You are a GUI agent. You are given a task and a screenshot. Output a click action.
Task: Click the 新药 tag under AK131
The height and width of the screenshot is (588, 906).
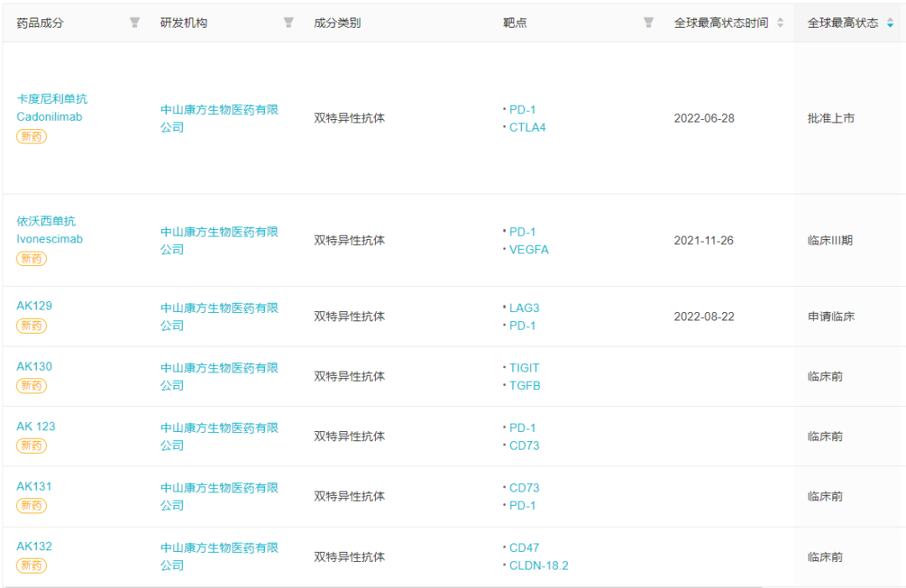coord(31,506)
